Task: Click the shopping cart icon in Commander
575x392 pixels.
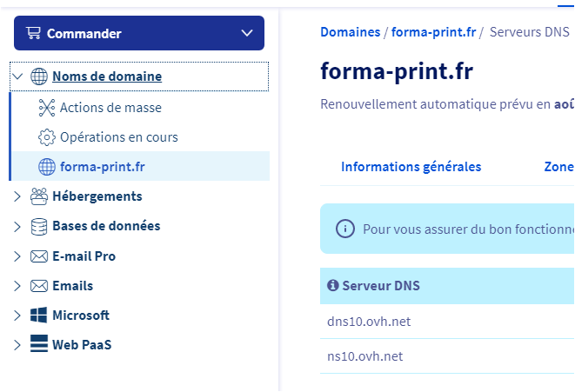Action: click(34, 34)
